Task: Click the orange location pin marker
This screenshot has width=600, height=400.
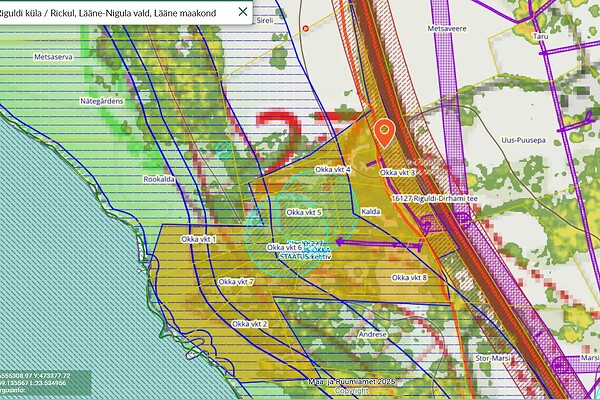Action: pos(383,133)
